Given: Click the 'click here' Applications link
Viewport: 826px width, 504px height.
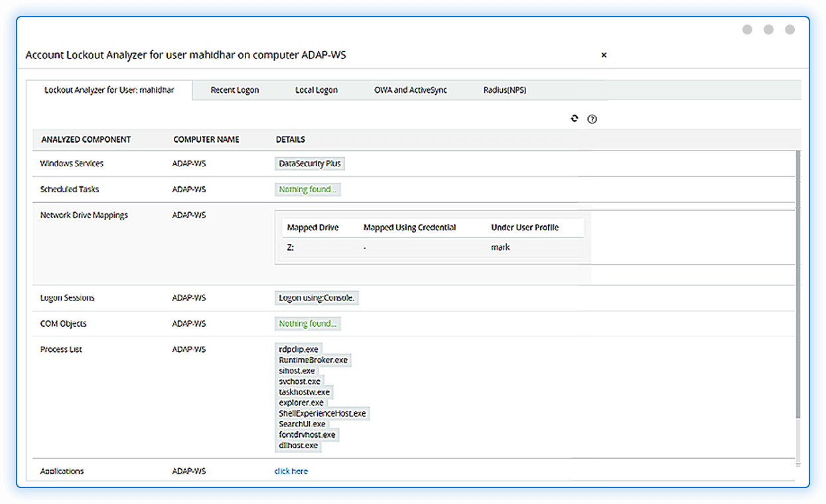Looking at the screenshot, I should (x=291, y=472).
